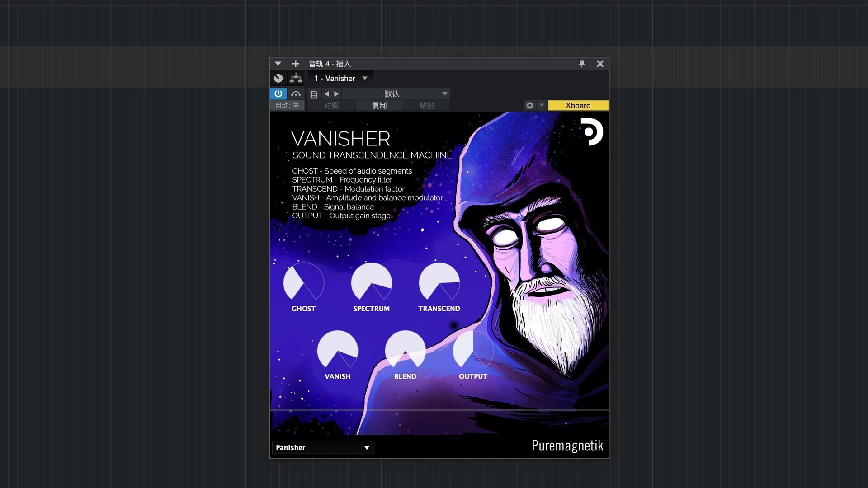Click the text 'SPECTRUM - Frequency filter'
Screen dimensions: 868x488
point(342,180)
